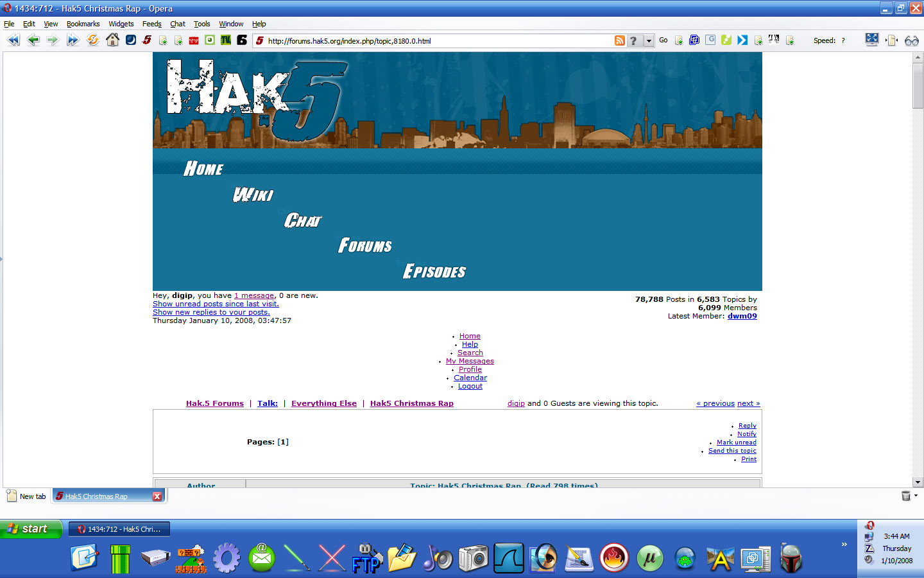Click the scrollbar down arrow
The image size is (924, 578).
coord(918,482)
